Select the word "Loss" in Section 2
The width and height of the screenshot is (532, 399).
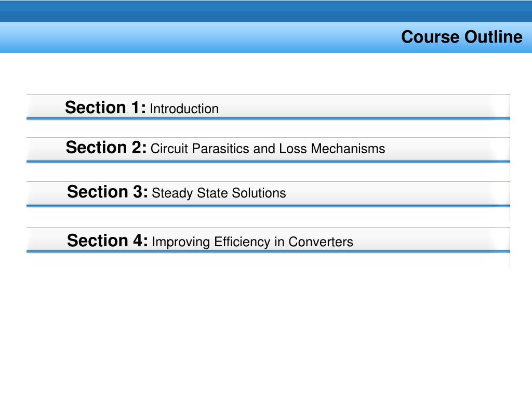293,149
